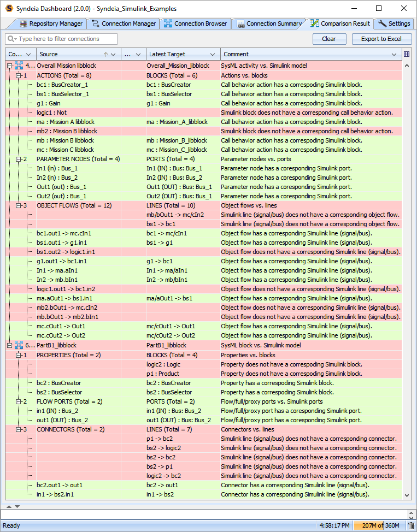Screen dimensions: 417x532
Task: Select row bs1.out2 -> logic1.in1
Action: [203, 252]
